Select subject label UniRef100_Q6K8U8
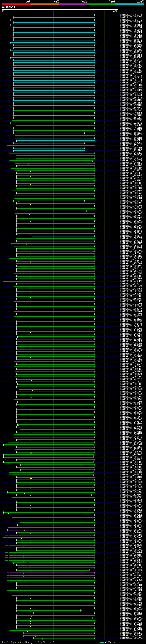This screenshot has width=146, height=644. pos(131,45)
